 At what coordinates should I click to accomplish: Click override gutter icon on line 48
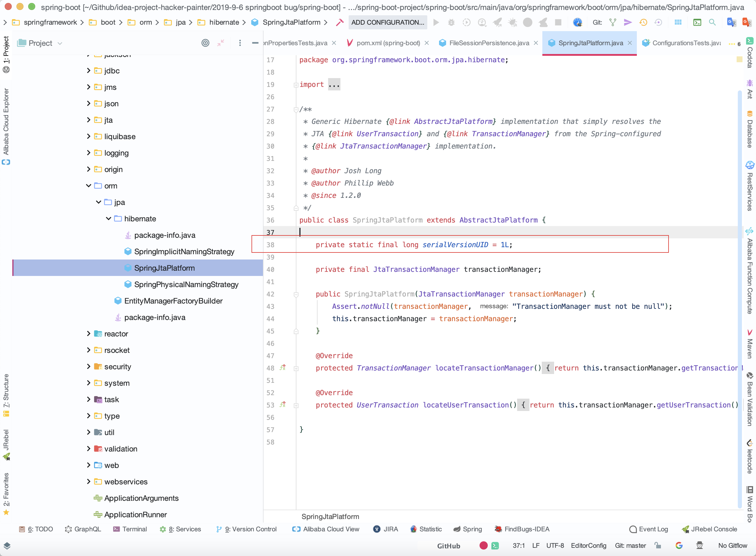coord(283,368)
